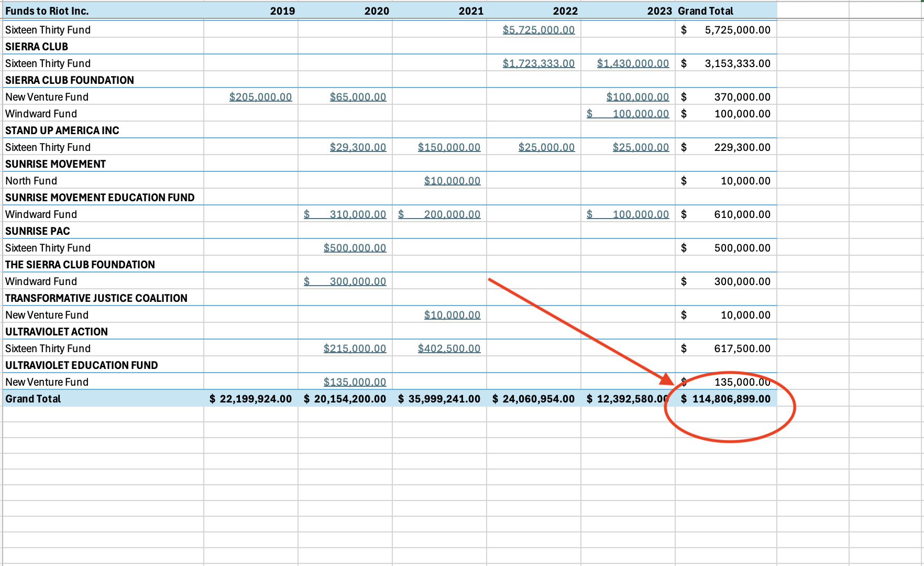Viewport: 924px width, 566px height.
Task: Follow the $100,000.00 link in the 610,000.00 row
Action: (628, 214)
